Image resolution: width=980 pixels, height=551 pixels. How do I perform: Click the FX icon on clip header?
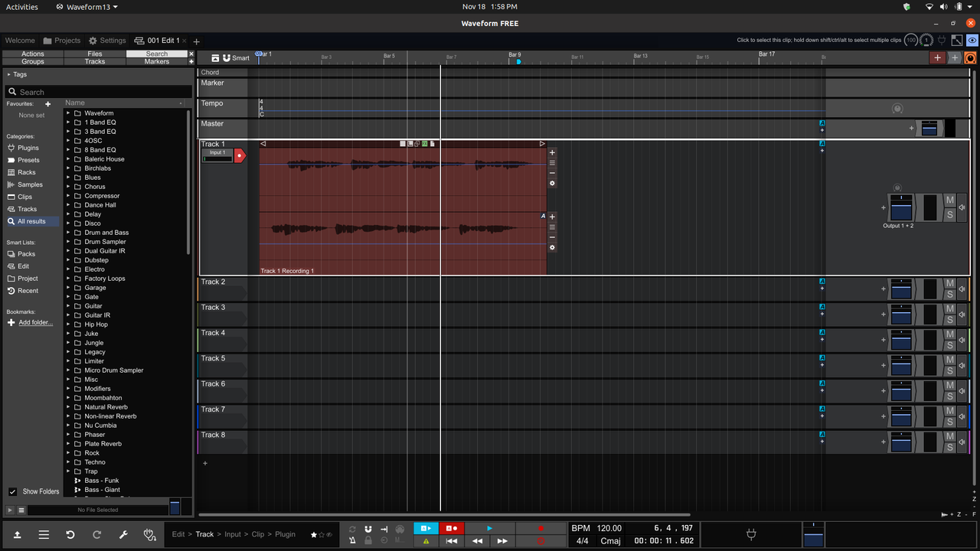[x=425, y=144]
